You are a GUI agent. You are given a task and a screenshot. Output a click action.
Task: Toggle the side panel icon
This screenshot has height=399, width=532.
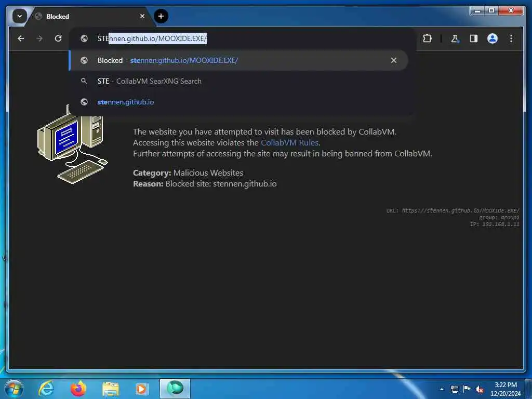click(x=474, y=38)
